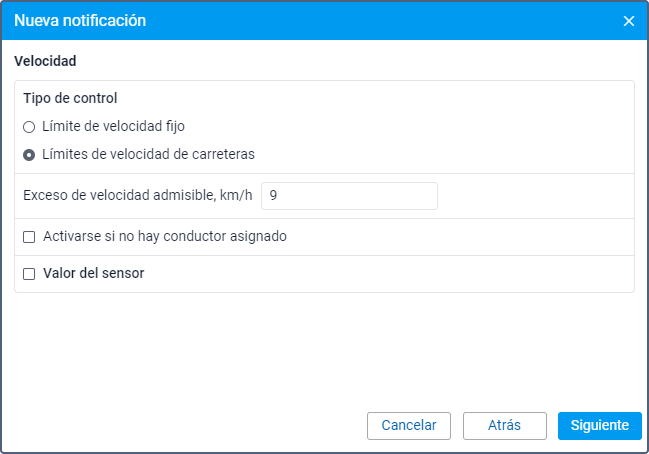Focus the Exceso de velocidad admisible input field

349,197
